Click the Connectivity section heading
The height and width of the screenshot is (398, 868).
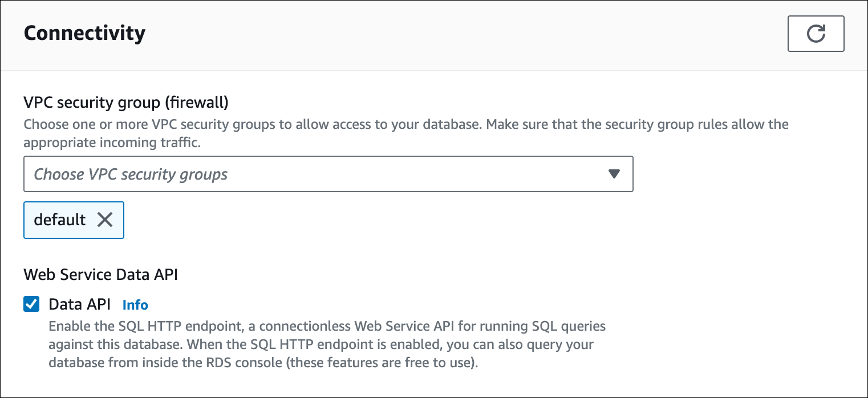click(x=84, y=34)
